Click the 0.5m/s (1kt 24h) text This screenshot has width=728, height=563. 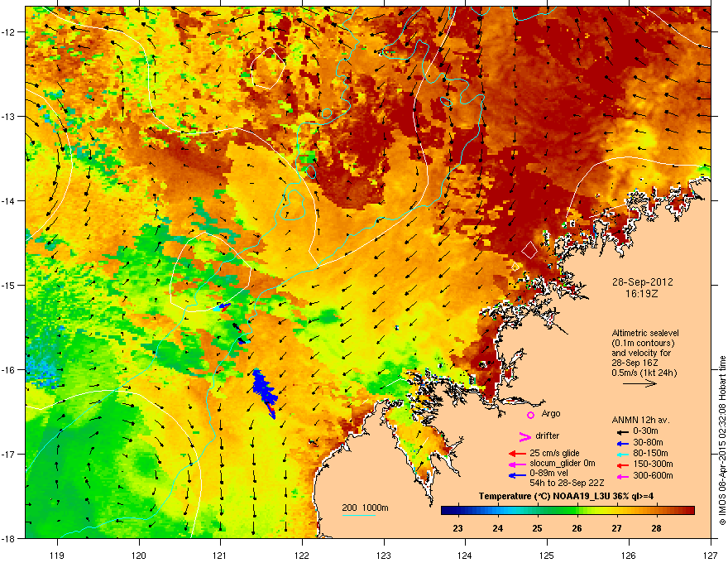[x=644, y=373]
